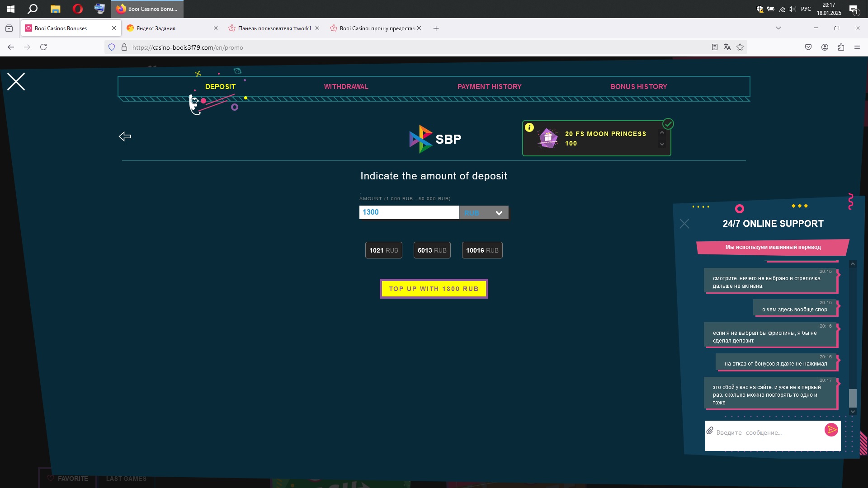
Task: Attach a file in support chat
Action: [710, 431]
